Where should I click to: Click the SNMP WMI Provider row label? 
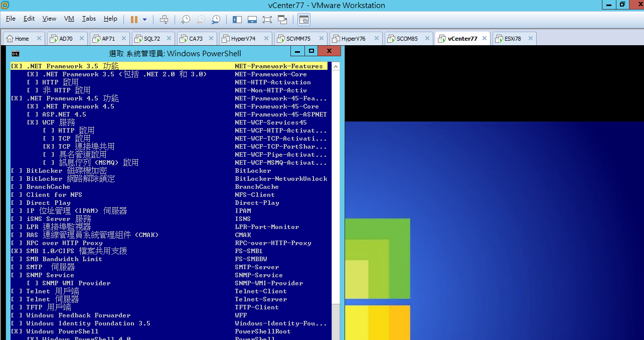(x=76, y=283)
